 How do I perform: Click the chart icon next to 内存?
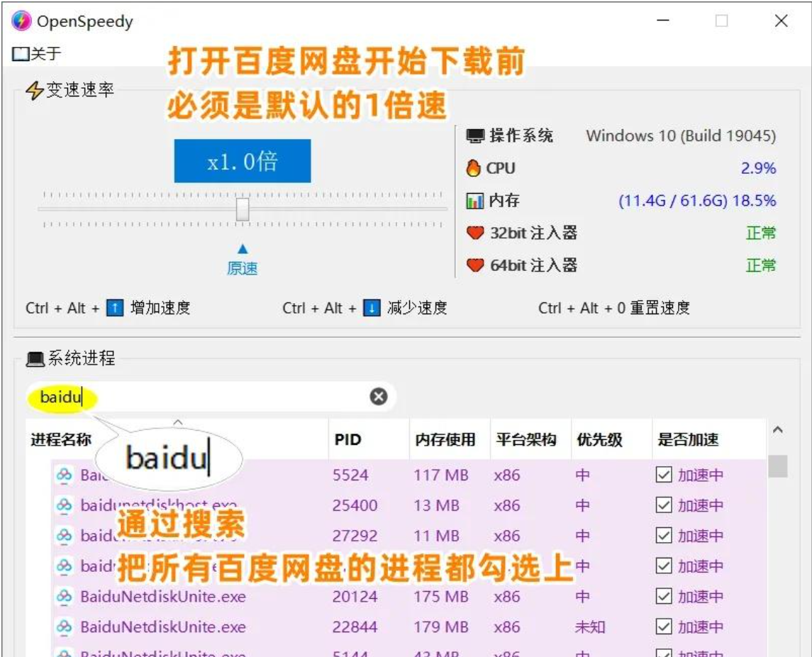click(474, 201)
